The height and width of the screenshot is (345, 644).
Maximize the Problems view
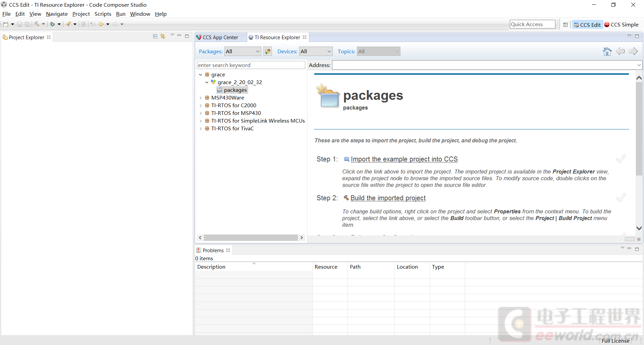point(637,249)
